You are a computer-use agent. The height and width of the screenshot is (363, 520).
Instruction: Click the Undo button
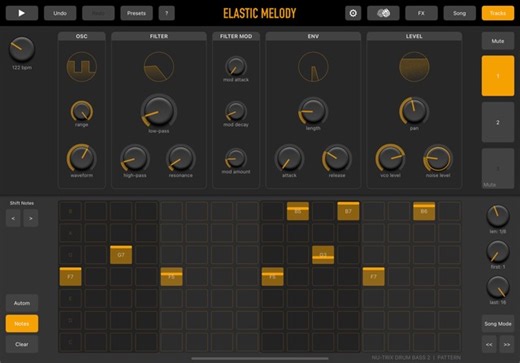(x=60, y=13)
